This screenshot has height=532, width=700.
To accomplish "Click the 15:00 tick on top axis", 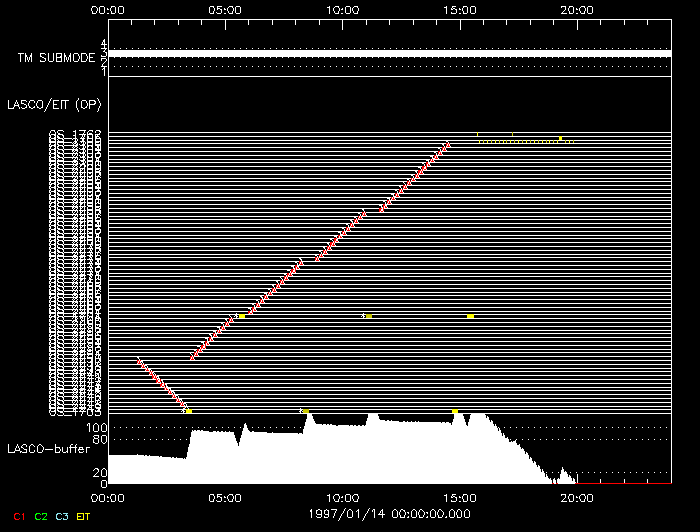I will tap(459, 9).
